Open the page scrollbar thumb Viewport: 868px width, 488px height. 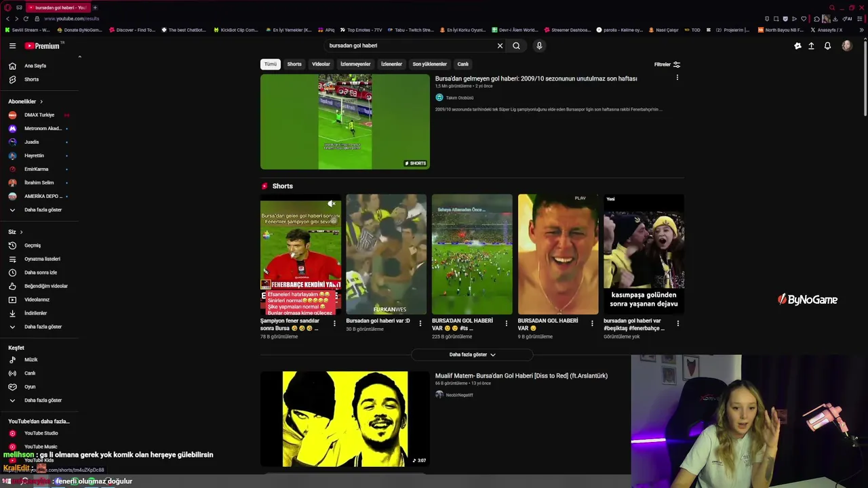pyautogui.click(x=865, y=78)
